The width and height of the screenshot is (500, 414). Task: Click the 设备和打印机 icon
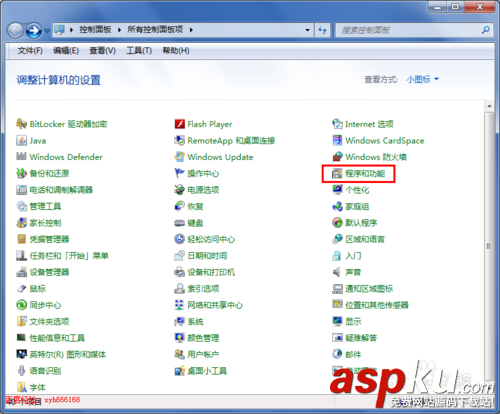point(179,272)
